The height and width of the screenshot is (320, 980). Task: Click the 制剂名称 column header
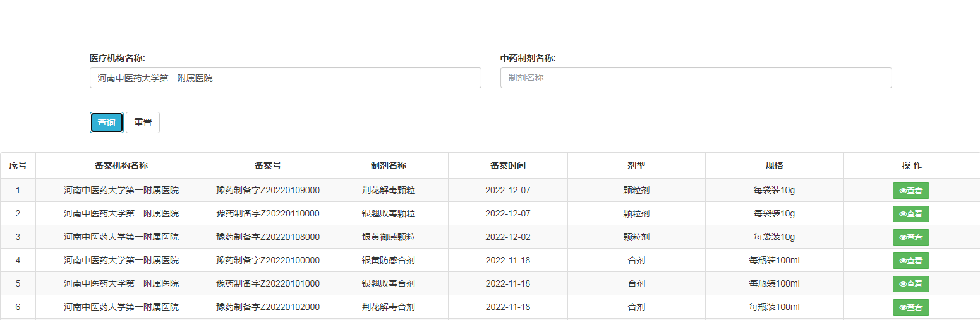pos(389,165)
